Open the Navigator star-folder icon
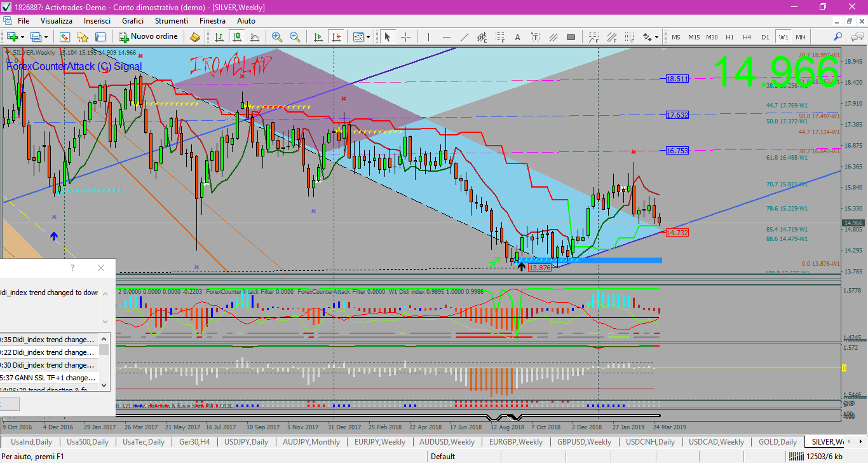Image resolution: width=868 pixels, height=463 pixels. tap(83, 37)
